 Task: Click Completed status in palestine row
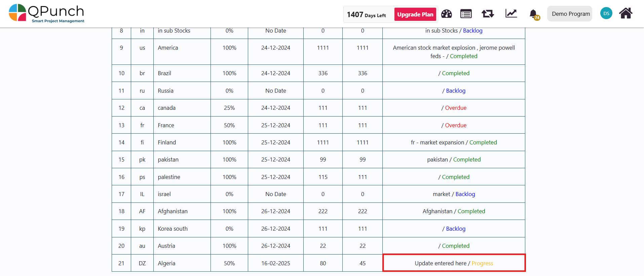coord(456,177)
